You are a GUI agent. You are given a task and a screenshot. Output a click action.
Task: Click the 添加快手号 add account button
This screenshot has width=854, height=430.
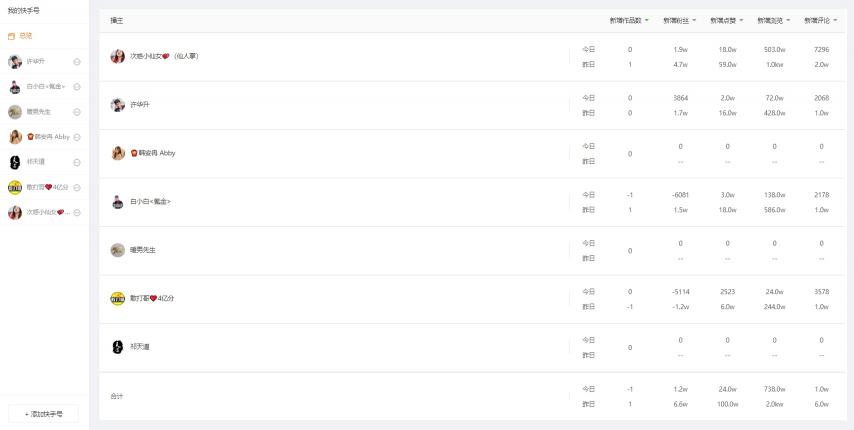tap(44, 414)
